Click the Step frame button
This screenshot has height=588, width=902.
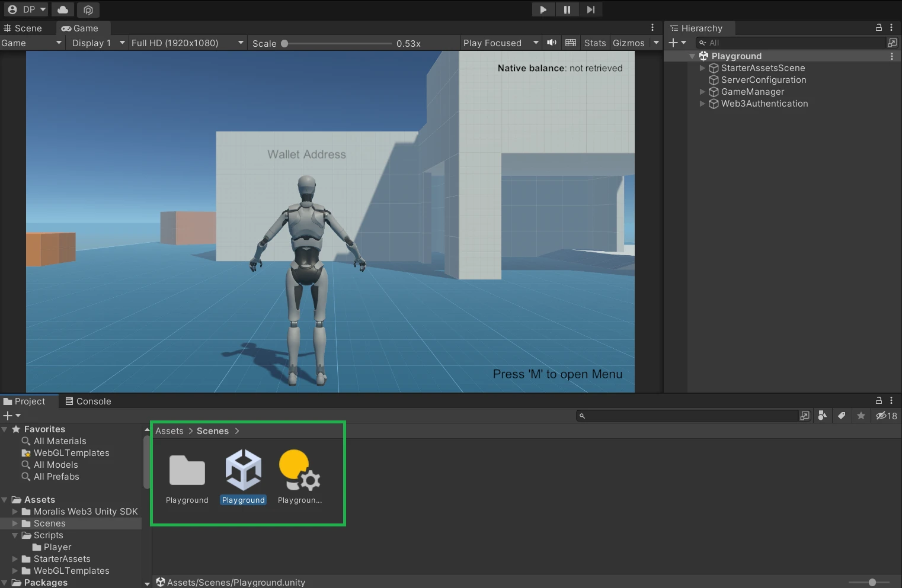click(x=590, y=9)
